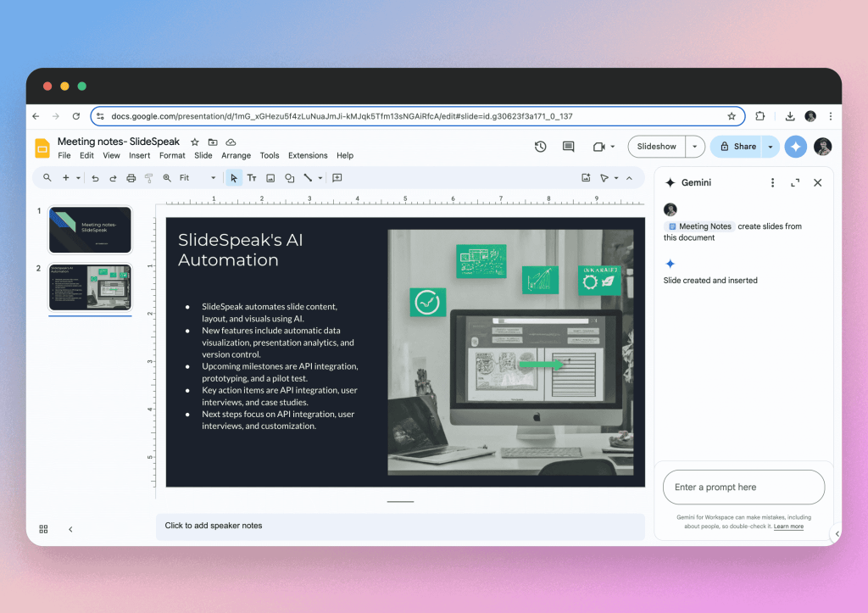Open the Arrange menu
Screen dimensions: 868x613
click(236, 156)
